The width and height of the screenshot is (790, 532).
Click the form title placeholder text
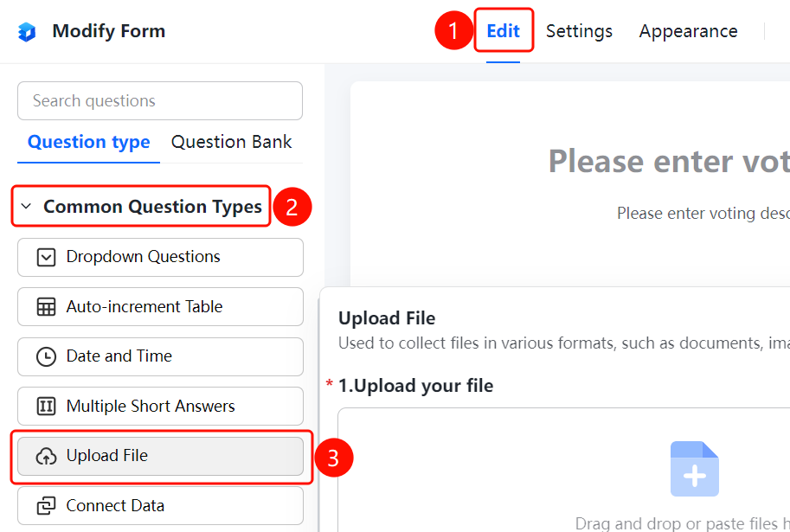[669, 161]
